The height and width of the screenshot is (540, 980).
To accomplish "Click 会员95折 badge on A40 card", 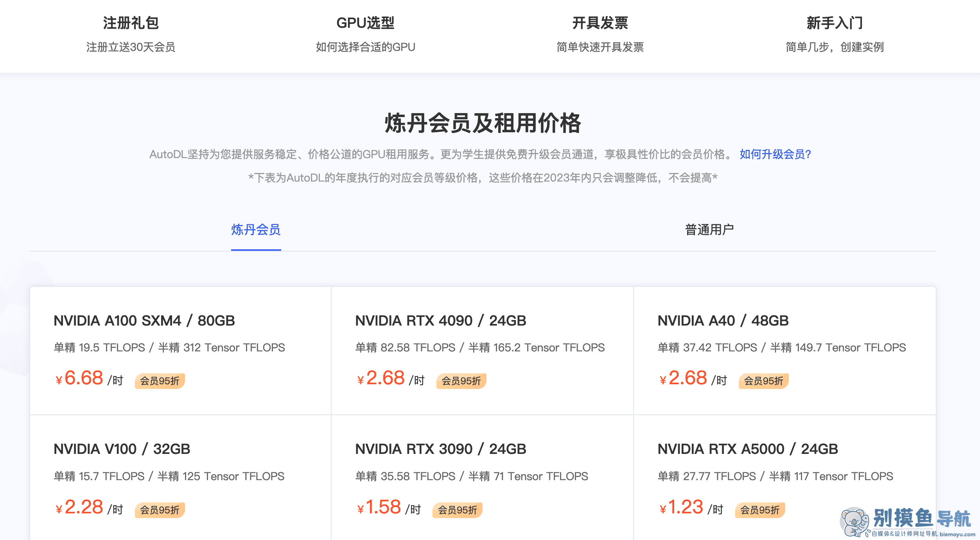I will pos(763,381).
